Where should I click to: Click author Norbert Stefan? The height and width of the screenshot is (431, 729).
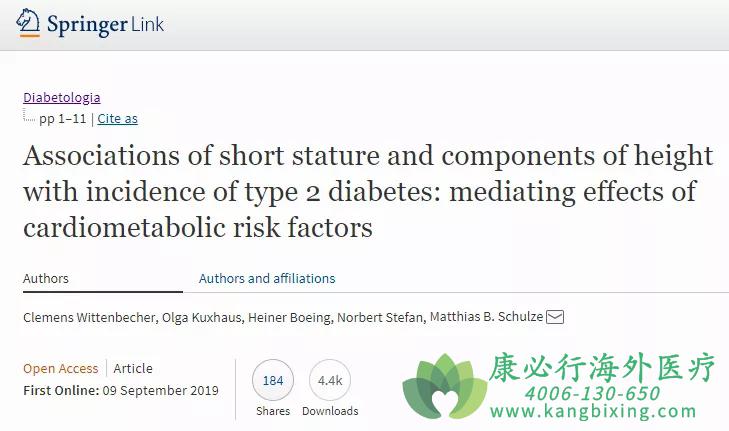pyautogui.click(x=380, y=318)
